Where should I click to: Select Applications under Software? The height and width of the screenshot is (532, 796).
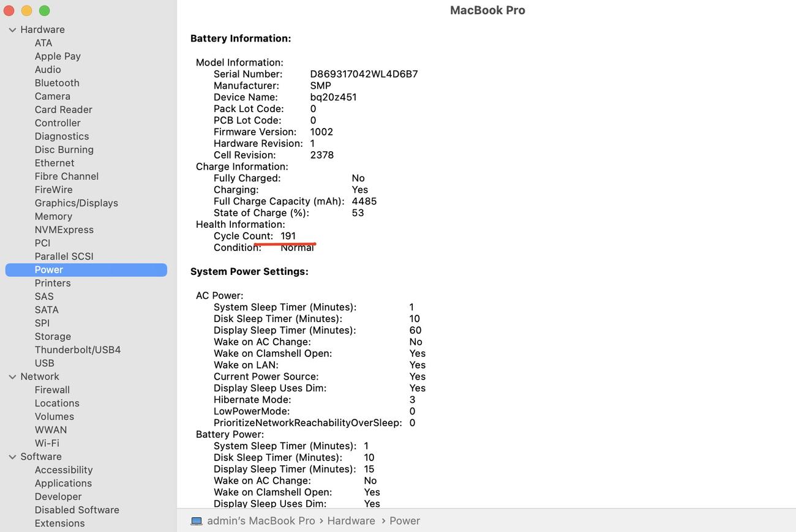tap(63, 484)
